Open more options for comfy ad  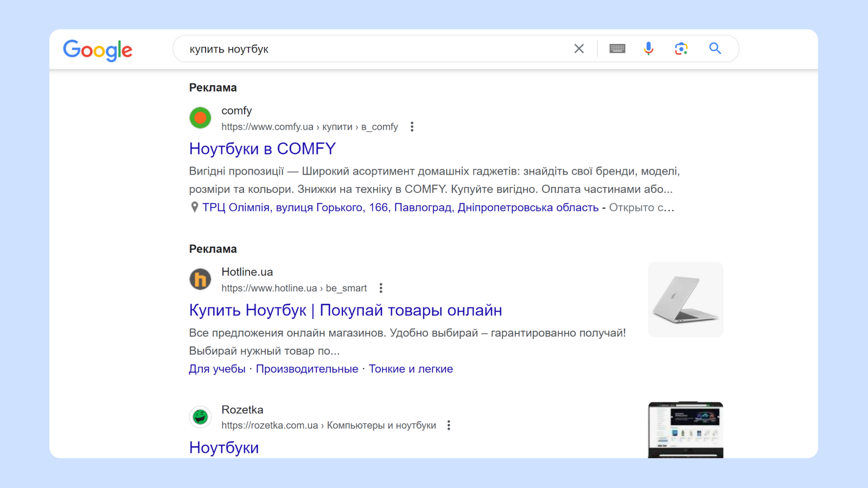412,127
